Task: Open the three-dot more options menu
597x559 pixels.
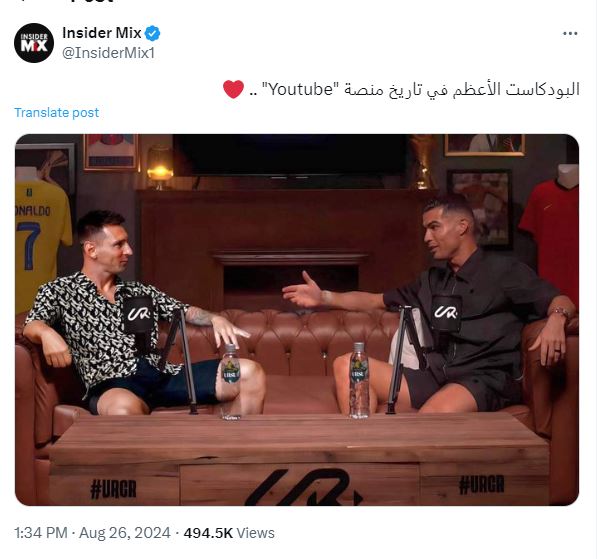Action: click(570, 34)
